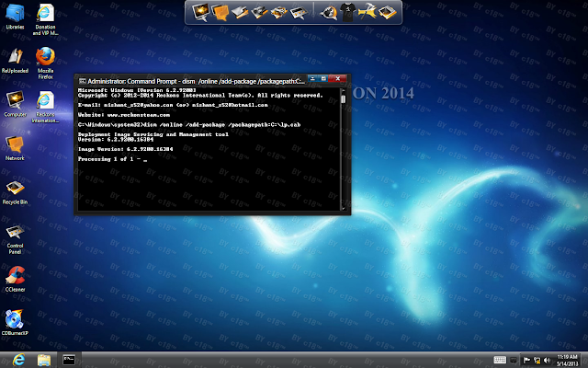Open network status icon in system tray

tap(537, 361)
